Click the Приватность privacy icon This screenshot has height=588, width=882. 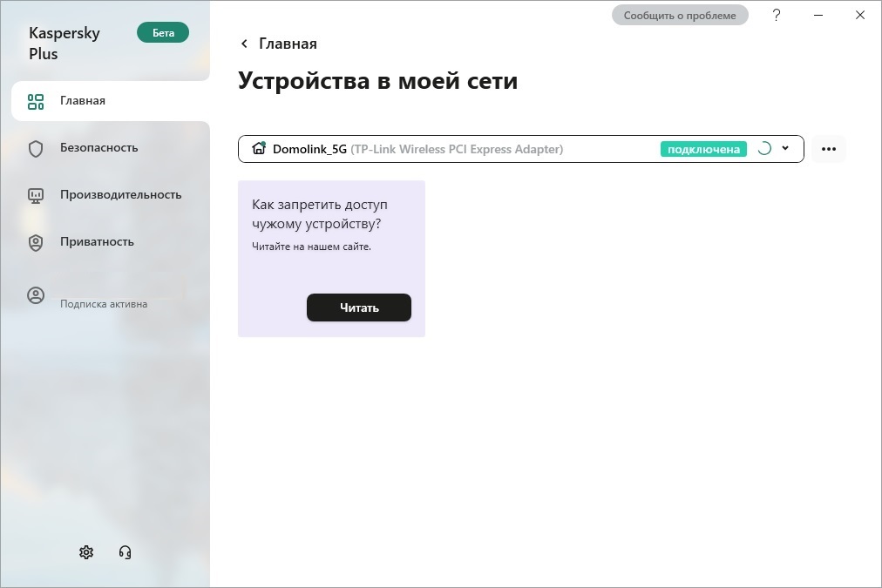pyautogui.click(x=36, y=242)
